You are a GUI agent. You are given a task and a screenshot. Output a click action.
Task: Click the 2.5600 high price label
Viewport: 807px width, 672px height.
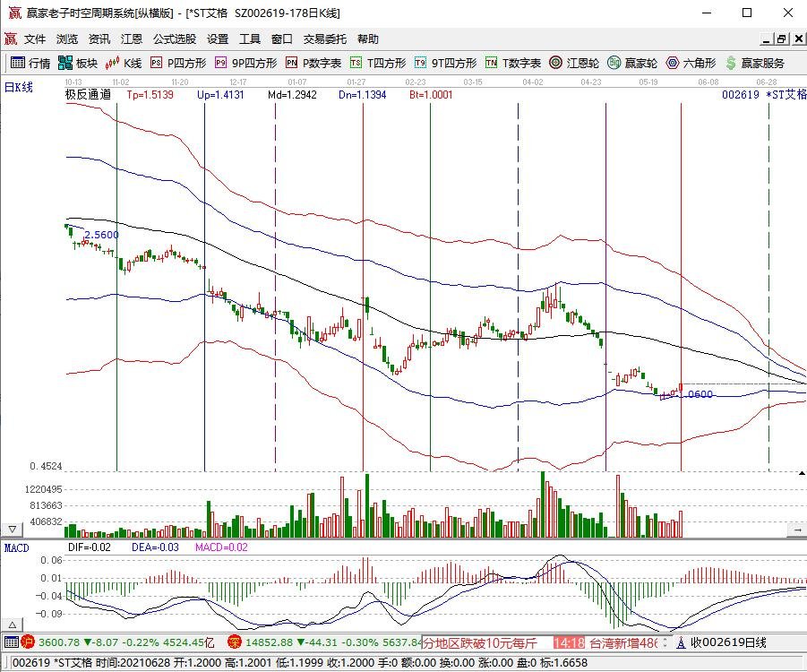click(x=101, y=235)
